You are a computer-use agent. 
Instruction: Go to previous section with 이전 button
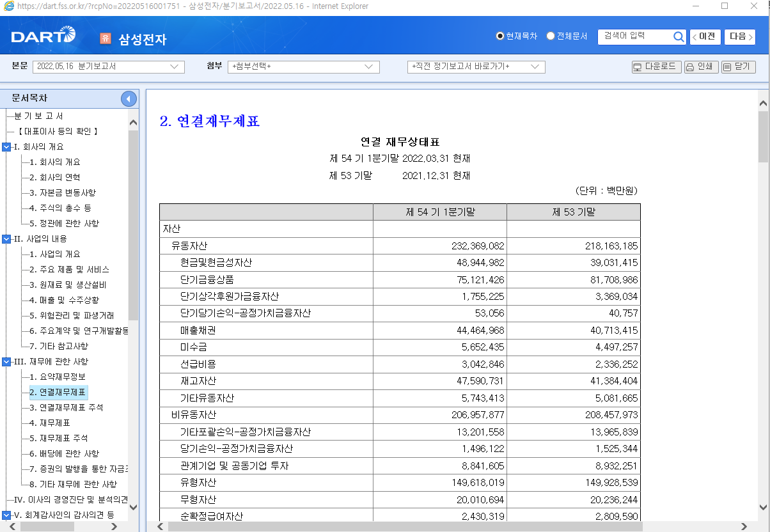(x=705, y=37)
